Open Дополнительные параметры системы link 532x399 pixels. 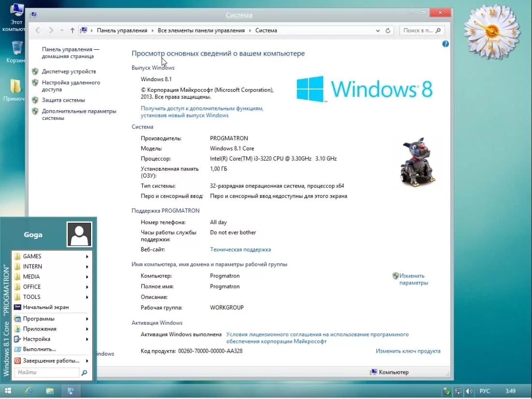79,115
